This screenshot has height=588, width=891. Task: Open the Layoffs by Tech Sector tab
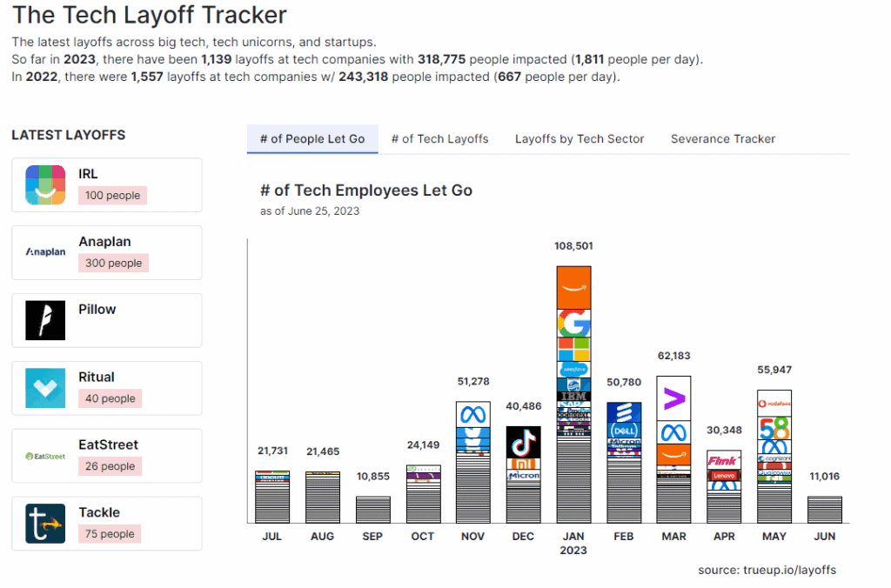click(579, 139)
